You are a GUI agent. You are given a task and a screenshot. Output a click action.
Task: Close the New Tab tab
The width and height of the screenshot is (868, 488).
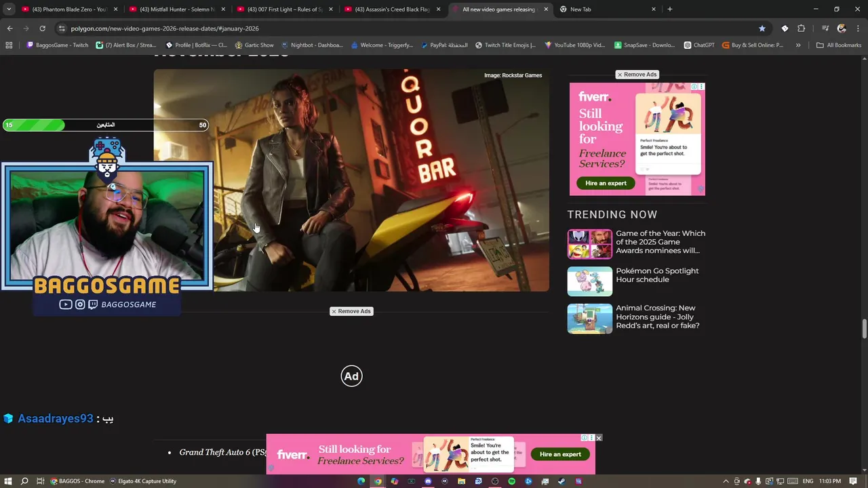point(654,9)
